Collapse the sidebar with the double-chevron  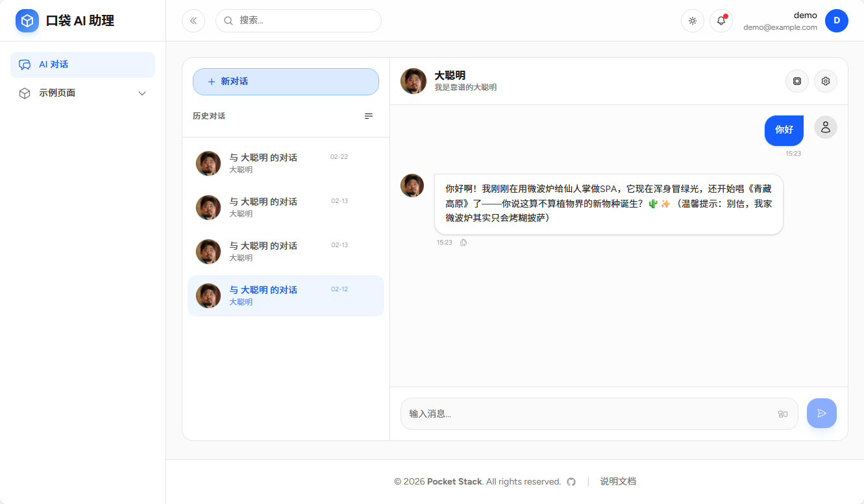pos(193,20)
